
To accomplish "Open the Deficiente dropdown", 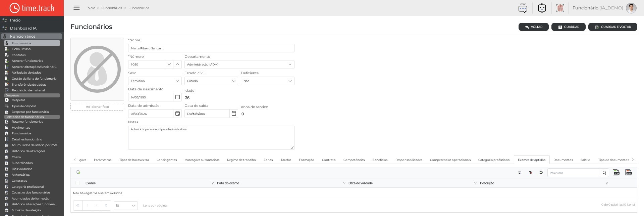I will 268,81.
